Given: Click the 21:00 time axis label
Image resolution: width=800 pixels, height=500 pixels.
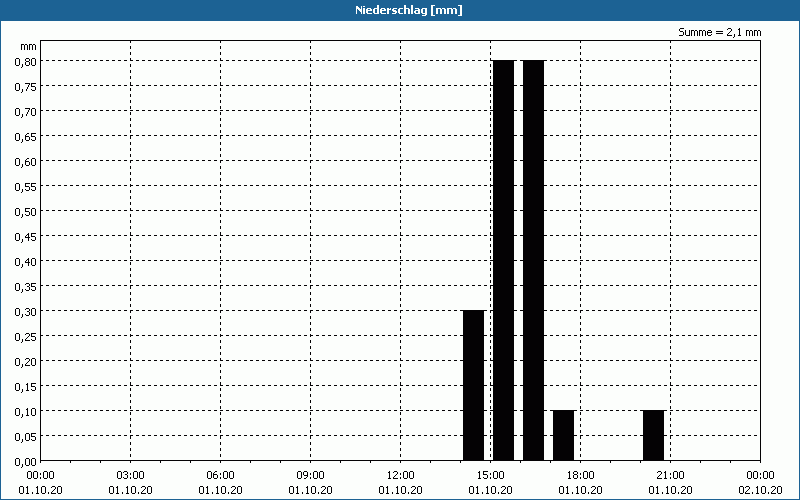Looking at the screenshot, I should tap(670, 476).
